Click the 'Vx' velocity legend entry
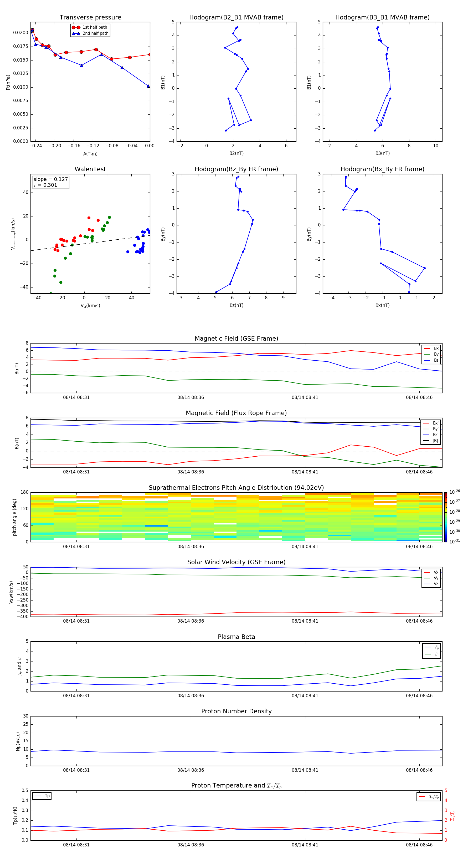Image resolution: width=473 pixels, height=868 pixels. click(x=431, y=572)
